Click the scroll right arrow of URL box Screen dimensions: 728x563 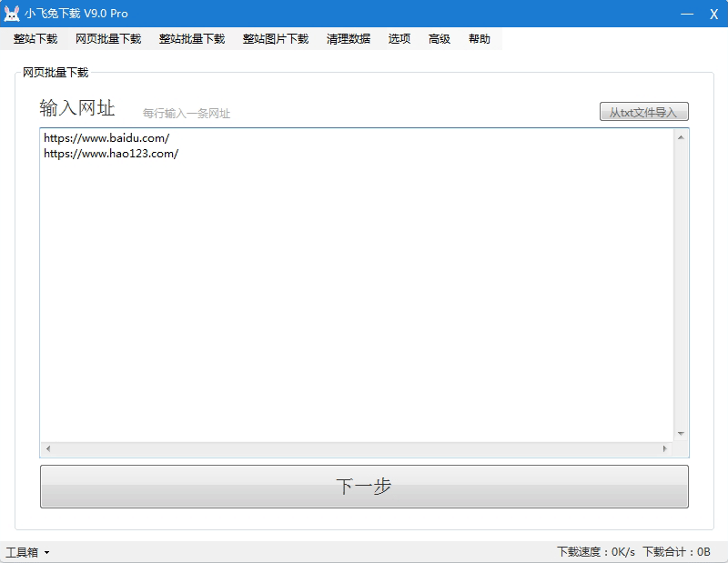[x=664, y=449]
